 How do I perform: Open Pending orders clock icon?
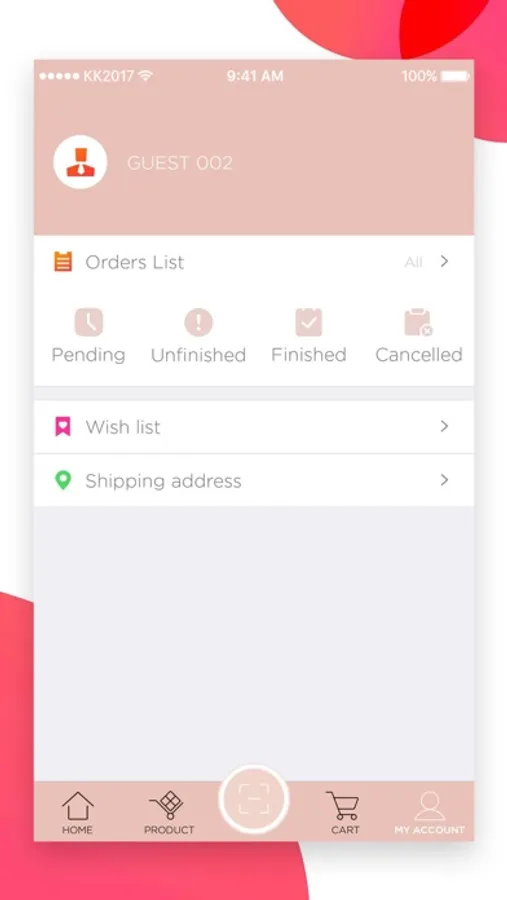point(88,322)
